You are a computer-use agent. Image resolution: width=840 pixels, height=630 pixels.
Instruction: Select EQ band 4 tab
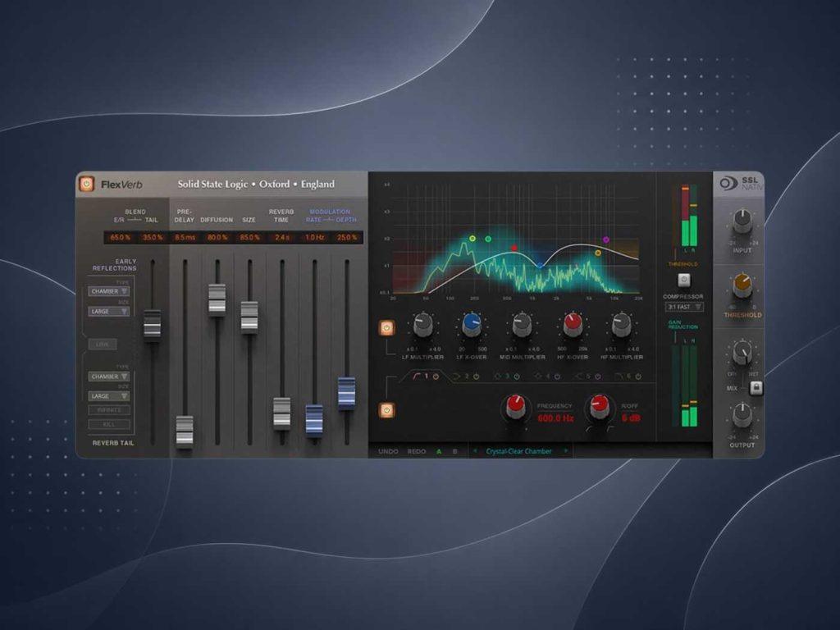[x=543, y=377]
